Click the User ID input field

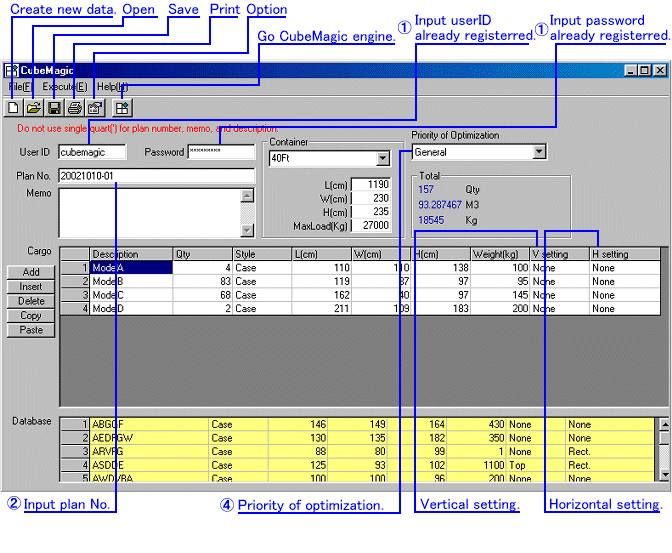click(91, 153)
